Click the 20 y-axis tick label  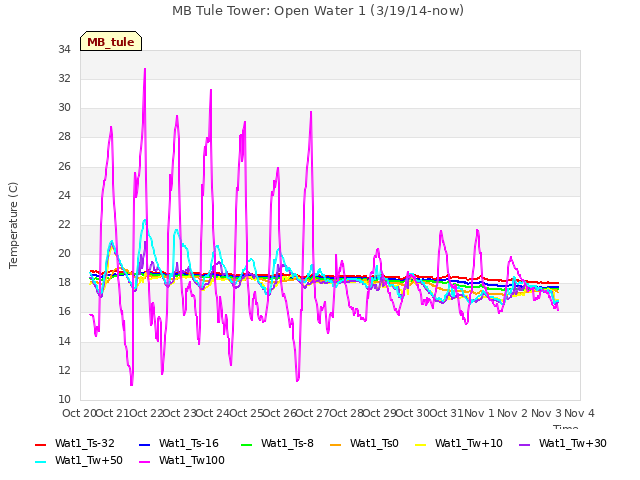point(64,254)
